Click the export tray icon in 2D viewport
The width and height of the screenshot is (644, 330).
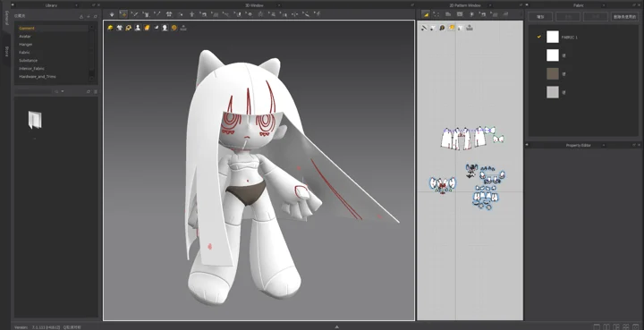tap(470, 28)
